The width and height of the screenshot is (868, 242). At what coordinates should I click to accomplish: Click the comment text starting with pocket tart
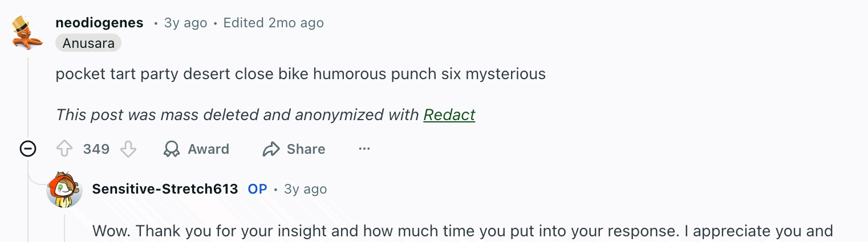pyautogui.click(x=301, y=74)
